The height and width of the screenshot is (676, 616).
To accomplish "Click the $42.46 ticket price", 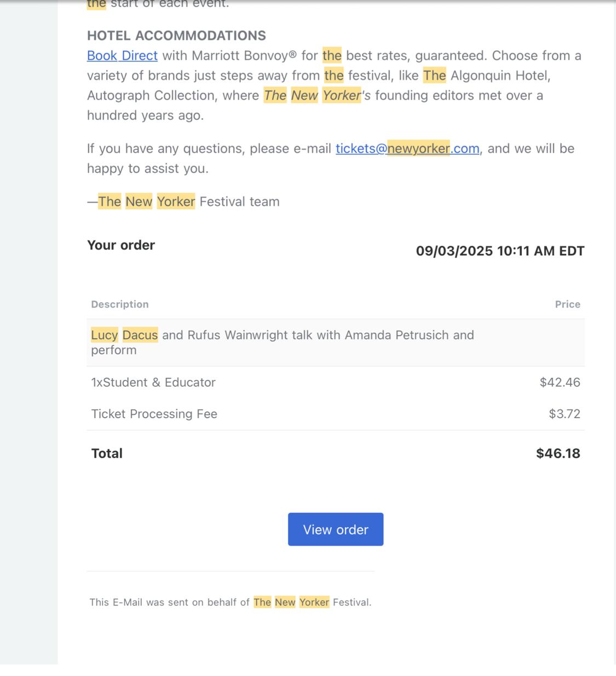I will [x=560, y=383].
